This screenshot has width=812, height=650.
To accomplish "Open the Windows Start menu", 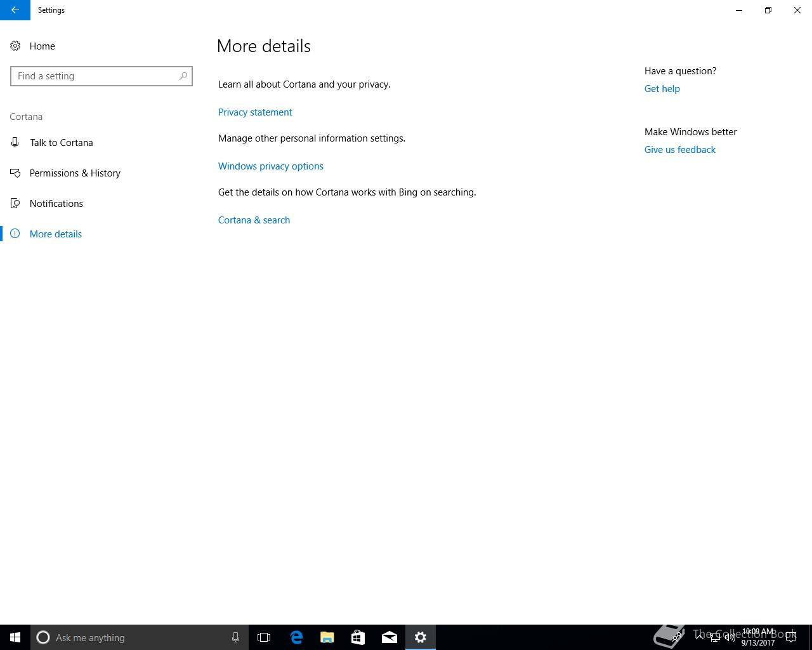I will 15,637.
